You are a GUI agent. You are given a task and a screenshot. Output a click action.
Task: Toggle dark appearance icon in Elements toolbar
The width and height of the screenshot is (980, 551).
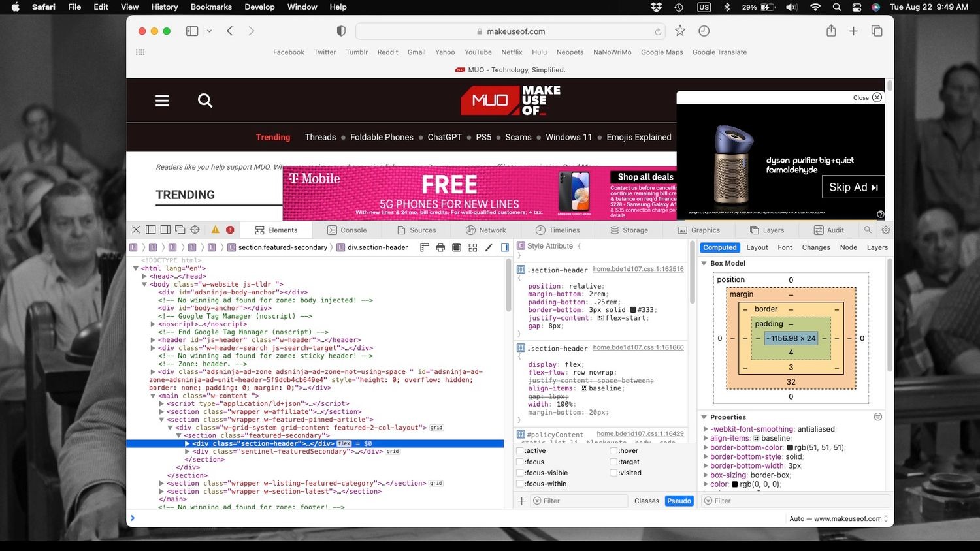tap(457, 247)
